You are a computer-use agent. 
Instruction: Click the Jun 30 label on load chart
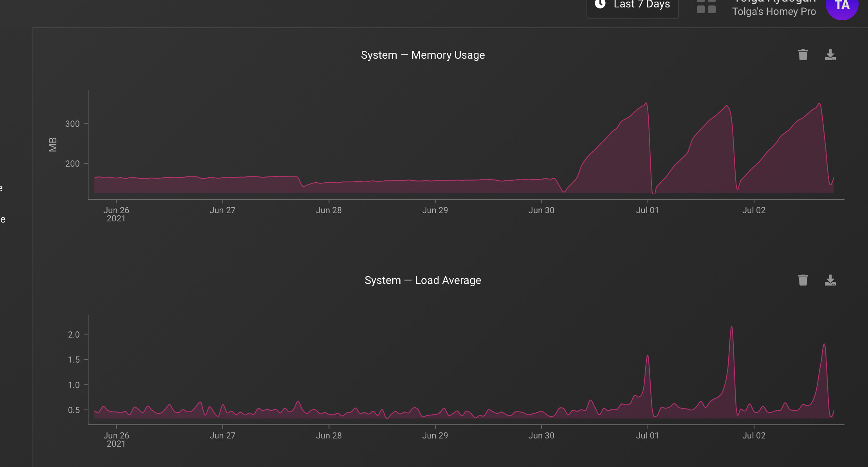[541, 436]
